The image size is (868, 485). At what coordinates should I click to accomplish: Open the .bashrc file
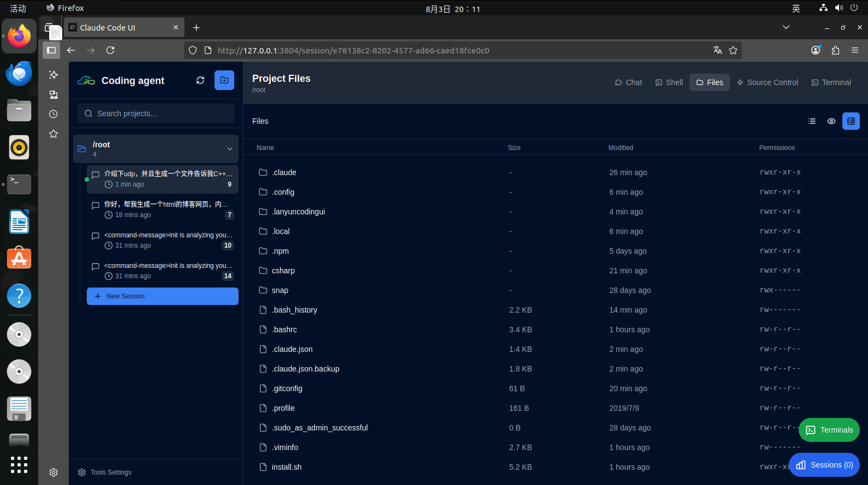pyautogui.click(x=284, y=330)
